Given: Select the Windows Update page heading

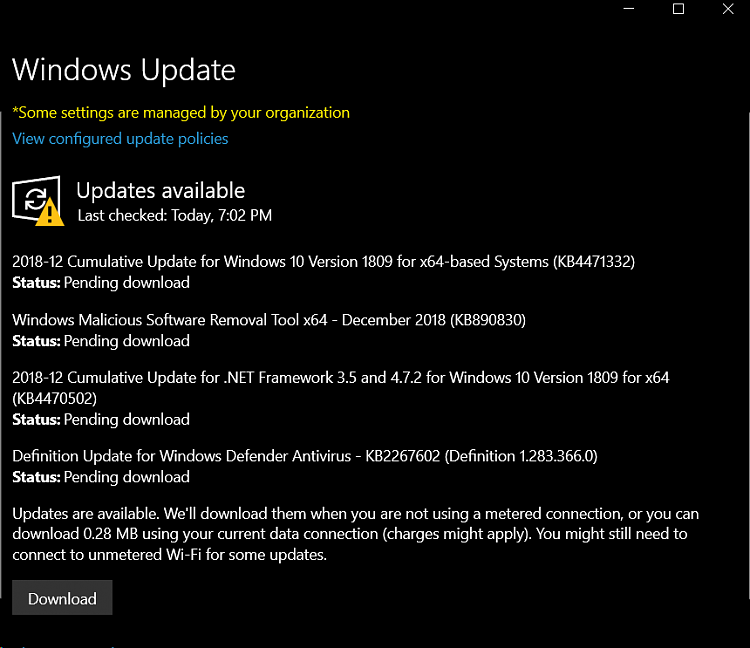Looking at the screenshot, I should (x=123, y=70).
